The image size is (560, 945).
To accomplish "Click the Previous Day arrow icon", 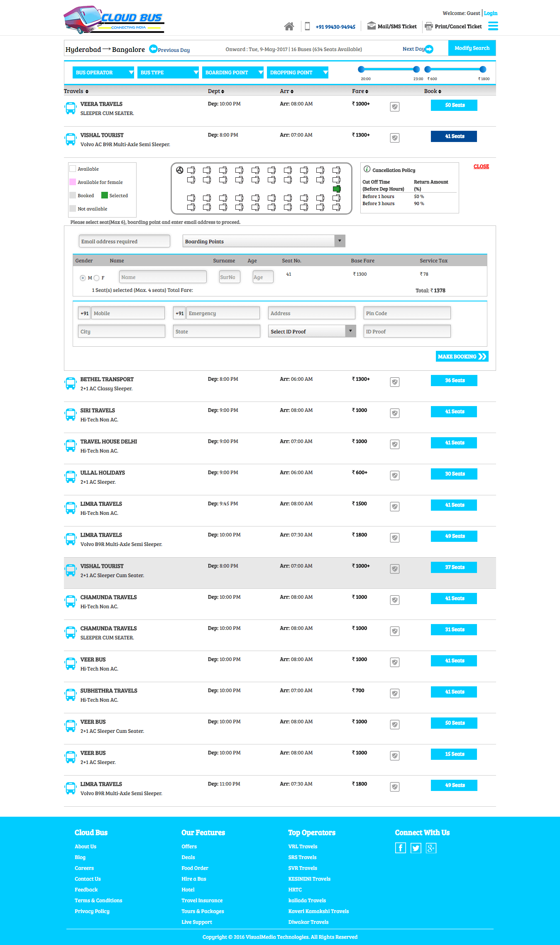I will pyautogui.click(x=153, y=49).
